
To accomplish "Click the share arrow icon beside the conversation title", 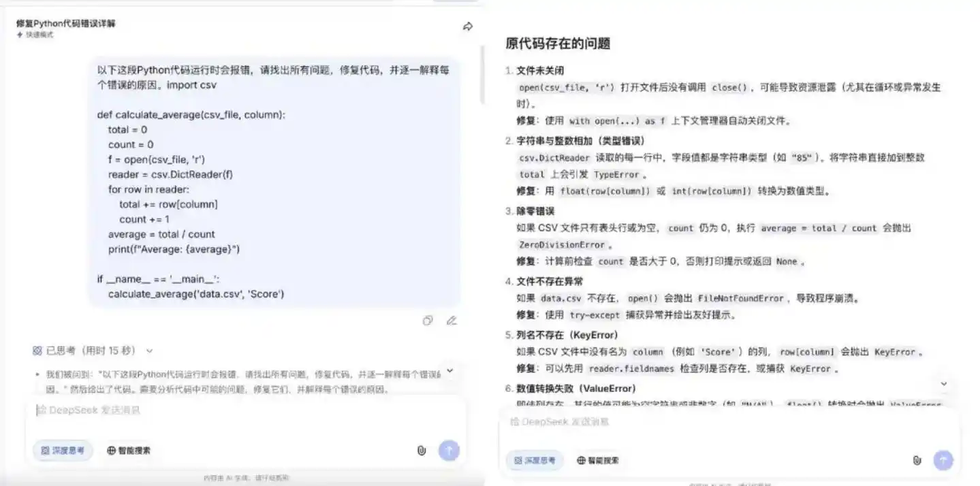I will pos(468,27).
